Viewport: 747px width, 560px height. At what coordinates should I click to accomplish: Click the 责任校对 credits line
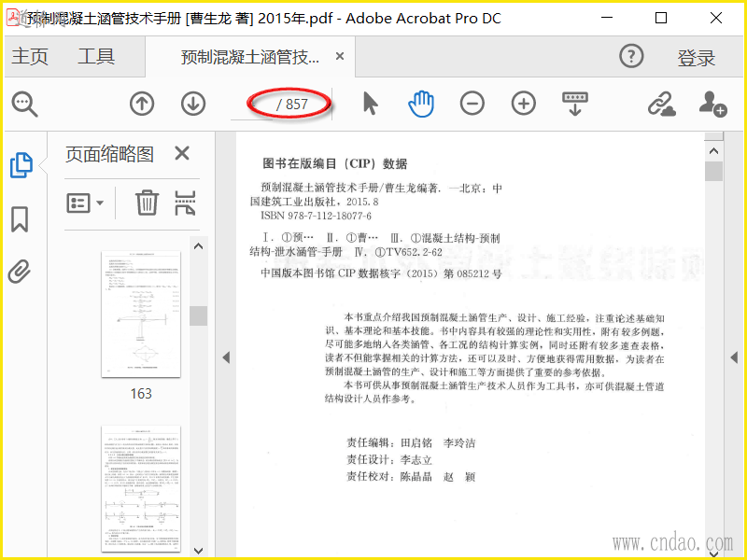(411, 477)
